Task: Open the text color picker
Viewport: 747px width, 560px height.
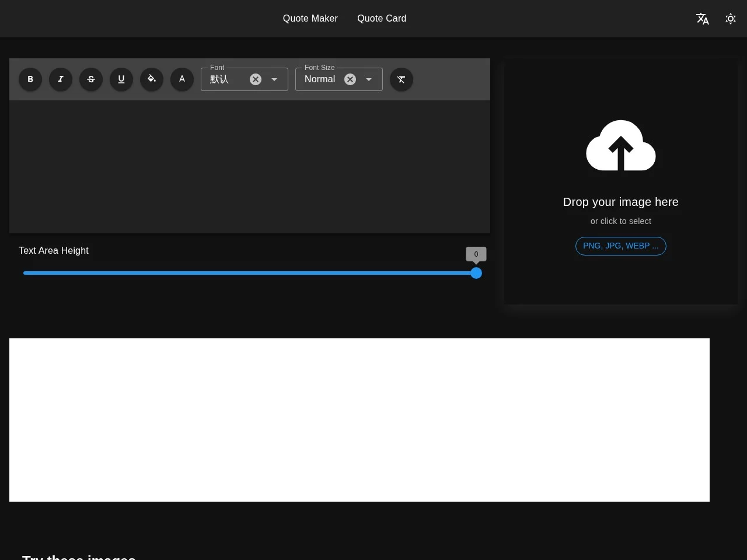Action: [x=182, y=79]
